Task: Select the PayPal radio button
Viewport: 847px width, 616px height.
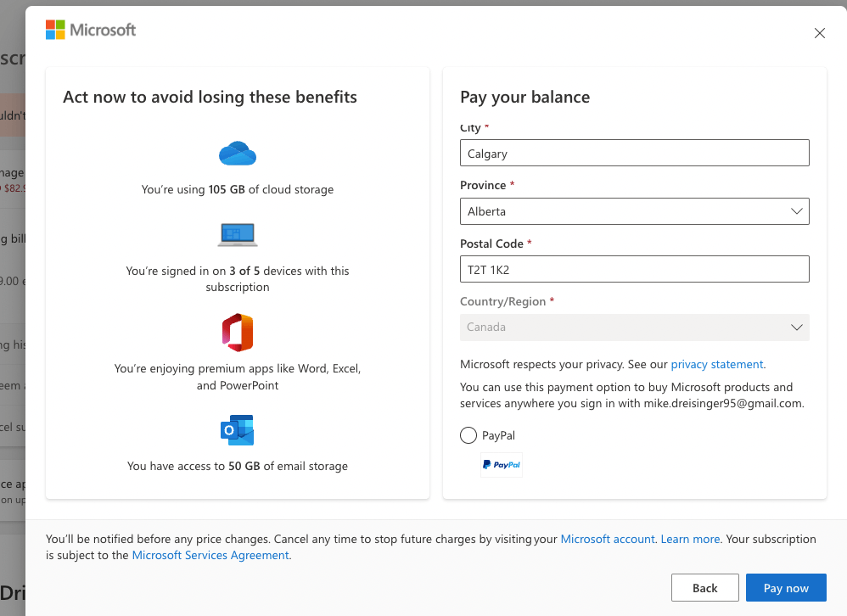Action: 468,435
